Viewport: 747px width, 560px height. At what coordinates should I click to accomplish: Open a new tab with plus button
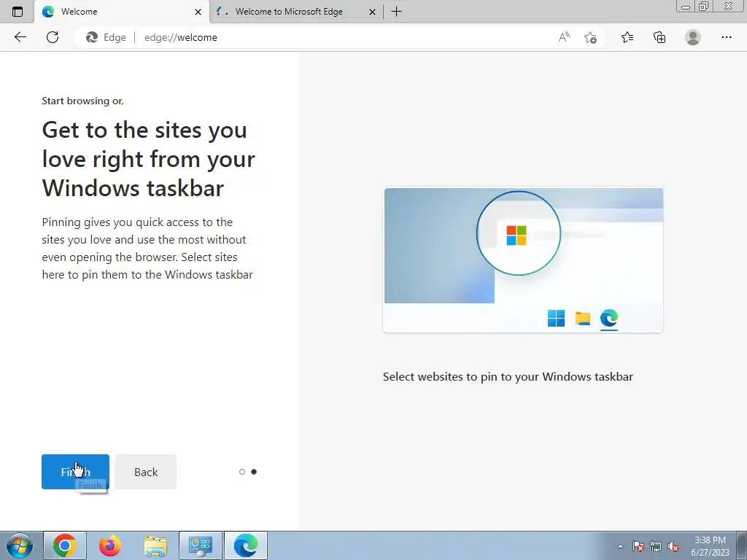[396, 12]
